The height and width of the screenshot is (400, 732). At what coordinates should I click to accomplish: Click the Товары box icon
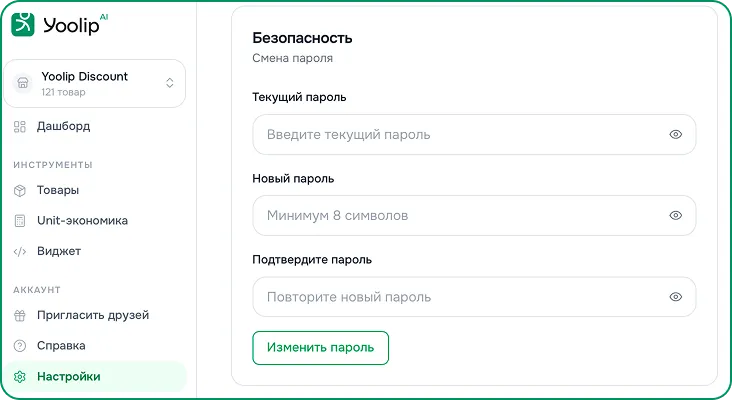pyautogui.click(x=20, y=190)
